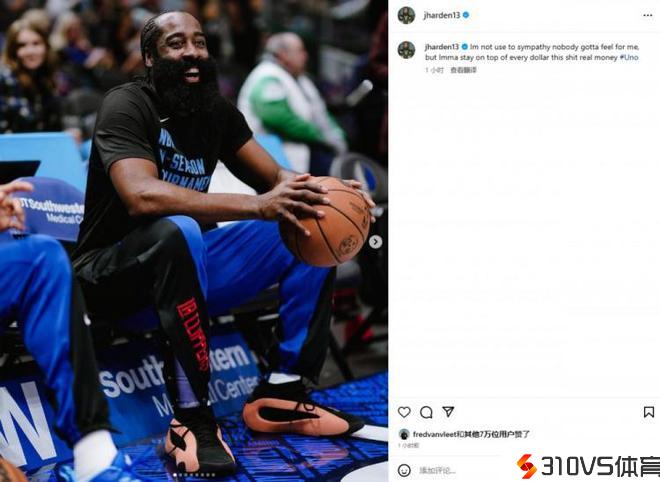Select the carousel pagination dots
The width and height of the screenshot is (660, 482).
coord(194,475)
